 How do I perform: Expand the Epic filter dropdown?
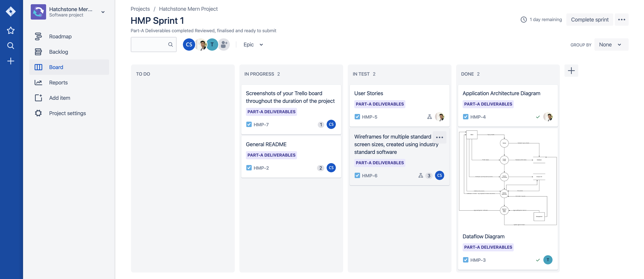tap(253, 45)
